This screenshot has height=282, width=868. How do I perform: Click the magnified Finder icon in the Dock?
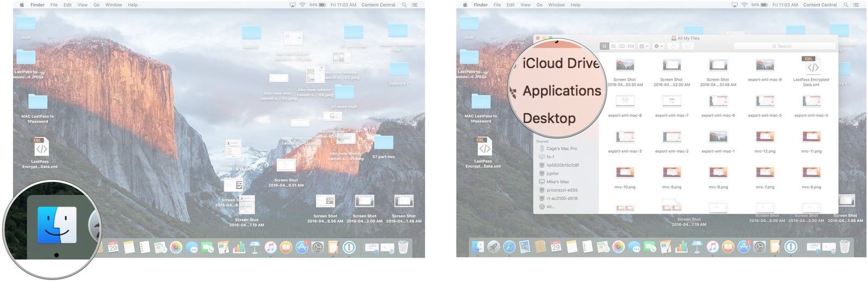(x=56, y=227)
